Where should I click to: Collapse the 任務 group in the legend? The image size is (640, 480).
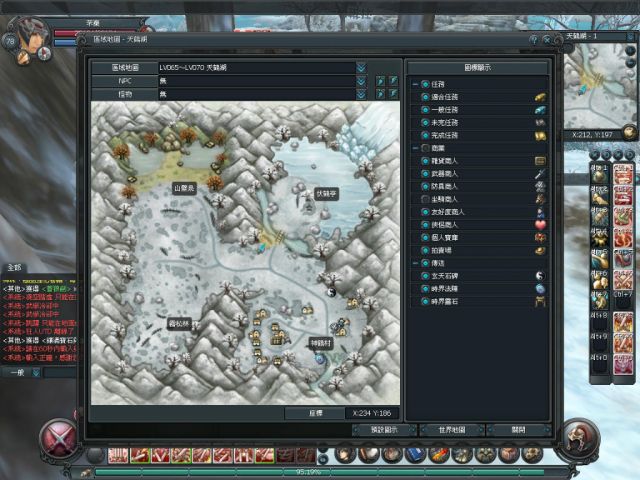coord(415,84)
